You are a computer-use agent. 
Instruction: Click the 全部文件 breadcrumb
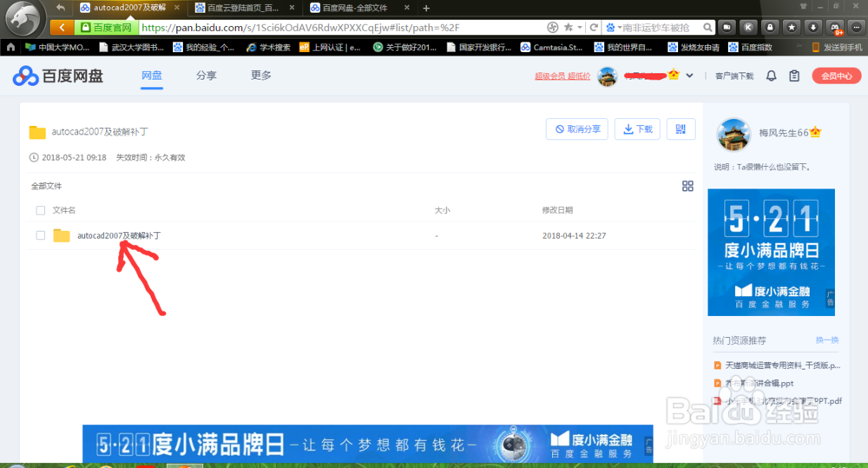47,186
